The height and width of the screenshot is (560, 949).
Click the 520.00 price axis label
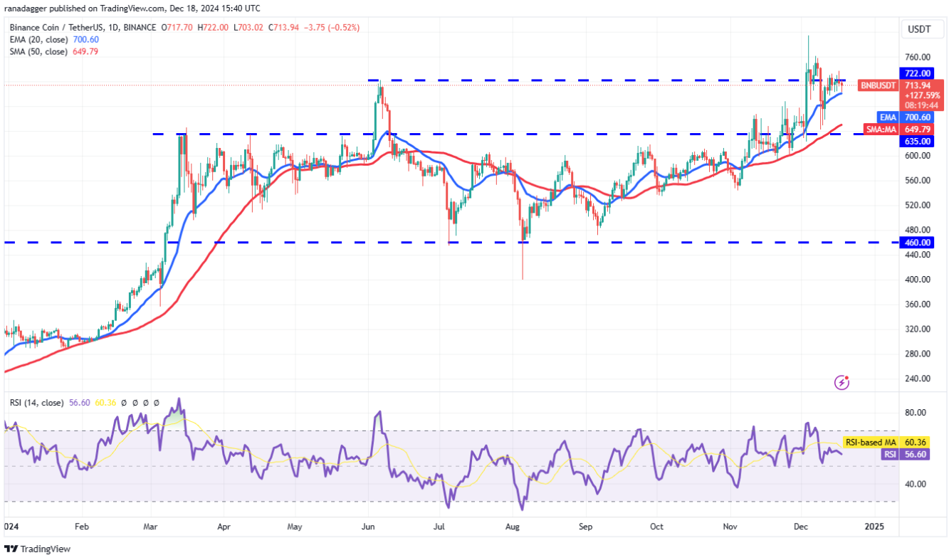click(x=918, y=206)
